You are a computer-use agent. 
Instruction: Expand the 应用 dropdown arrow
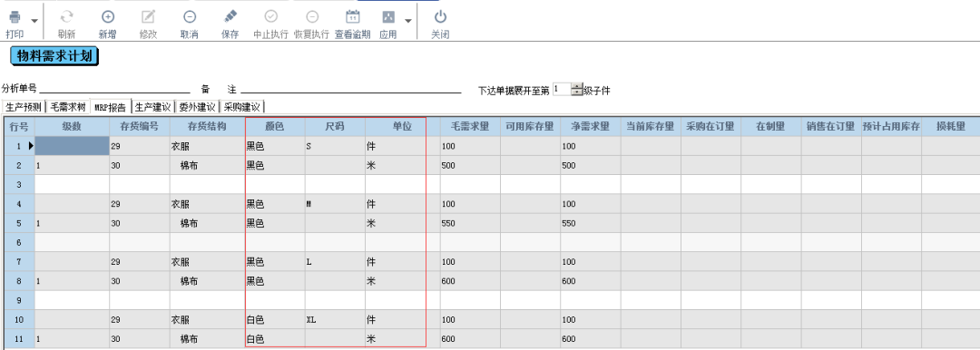408,21
